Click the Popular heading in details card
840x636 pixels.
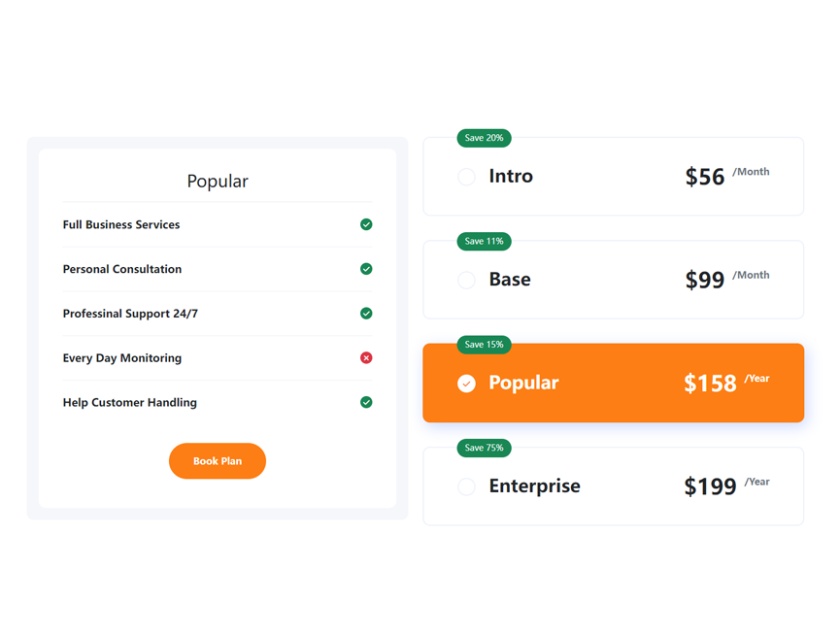pyautogui.click(x=218, y=182)
